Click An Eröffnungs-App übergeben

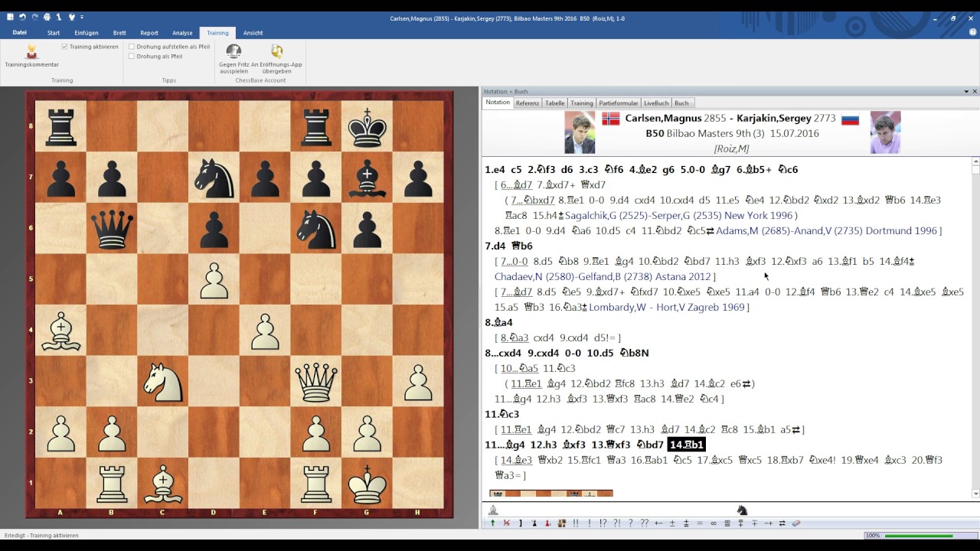pyautogui.click(x=276, y=59)
